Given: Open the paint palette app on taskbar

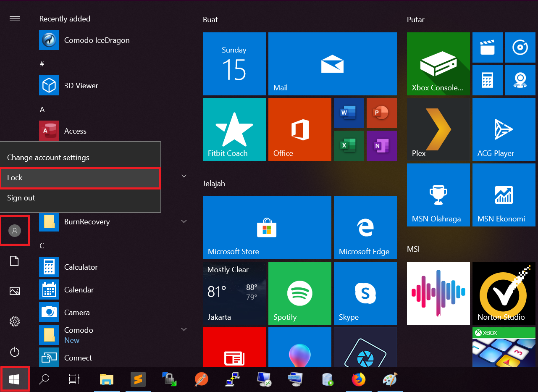Looking at the screenshot, I should pos(390,379).
